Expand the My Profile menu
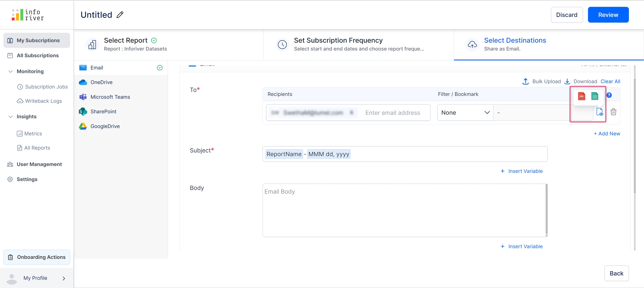 pyautogui.click(x=64, y=278)
